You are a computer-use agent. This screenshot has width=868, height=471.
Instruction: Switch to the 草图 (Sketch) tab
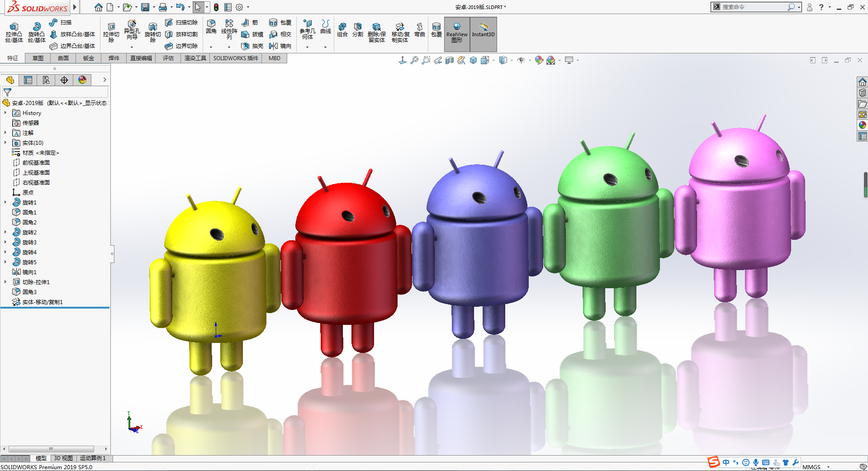(x=38, y=58)
